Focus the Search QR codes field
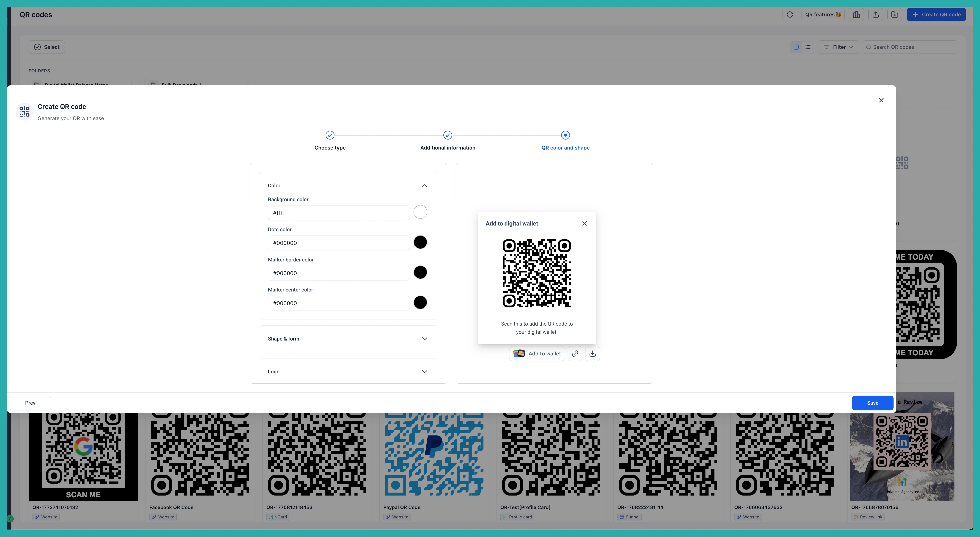 pyautogui.click(x=910, y=47)
